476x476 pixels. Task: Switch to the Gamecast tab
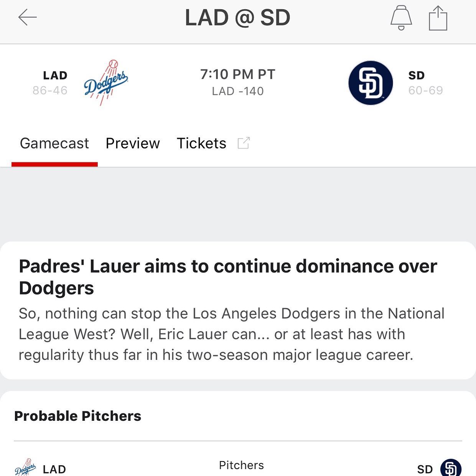pos(54,143)
